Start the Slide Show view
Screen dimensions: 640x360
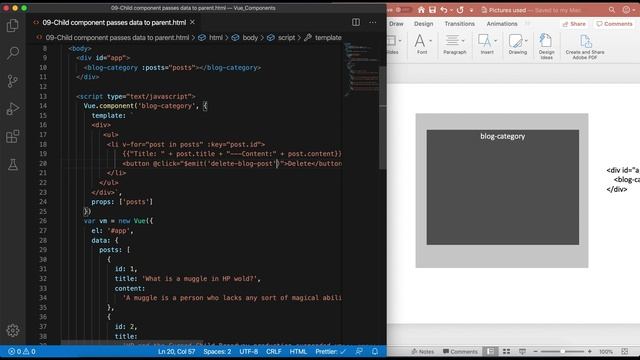[522, 351]
